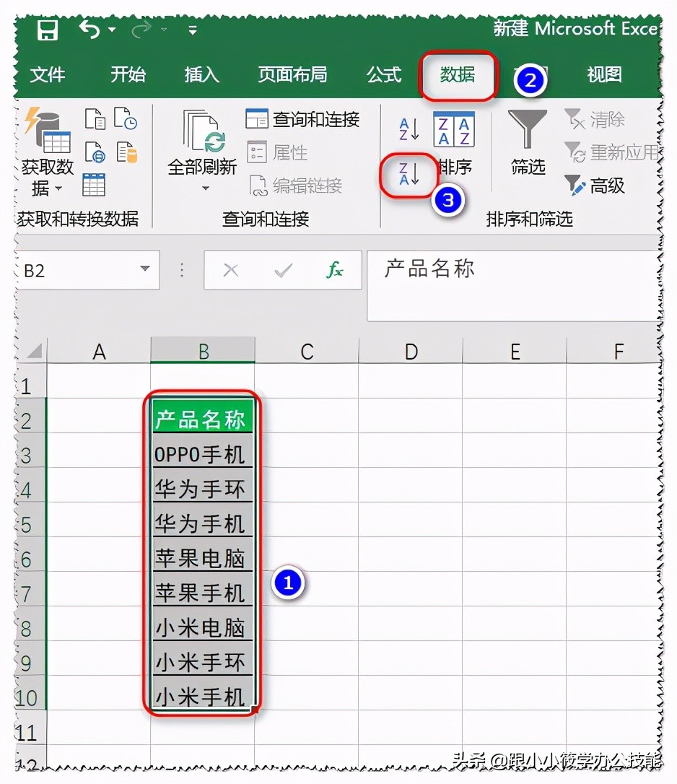Open the 文件 tab

click(x=48, y=74)
